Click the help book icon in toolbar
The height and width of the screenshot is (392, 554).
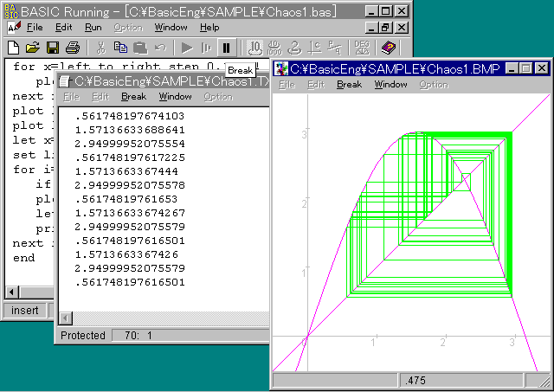coord(388,48)
